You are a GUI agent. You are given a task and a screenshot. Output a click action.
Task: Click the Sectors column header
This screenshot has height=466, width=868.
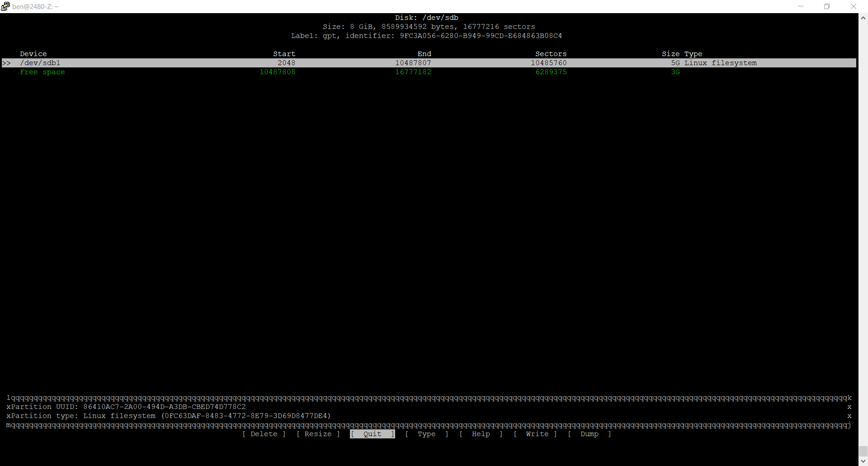click(x=551, y=54)
